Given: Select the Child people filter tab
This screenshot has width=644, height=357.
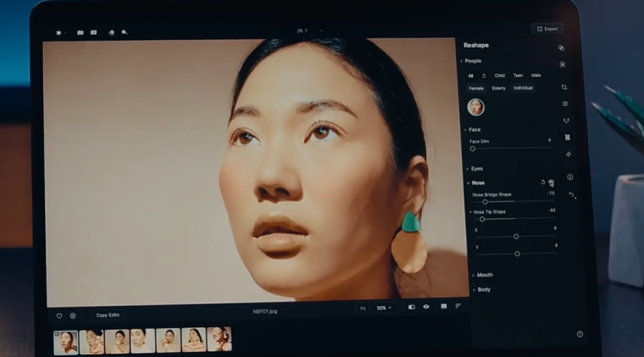Looking at the screenshot, I should [x=500, y=75].
